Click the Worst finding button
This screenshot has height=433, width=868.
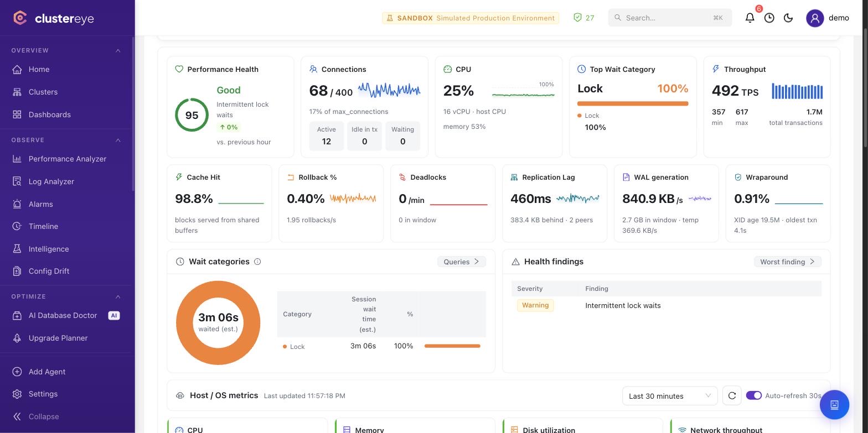point(788,262)
